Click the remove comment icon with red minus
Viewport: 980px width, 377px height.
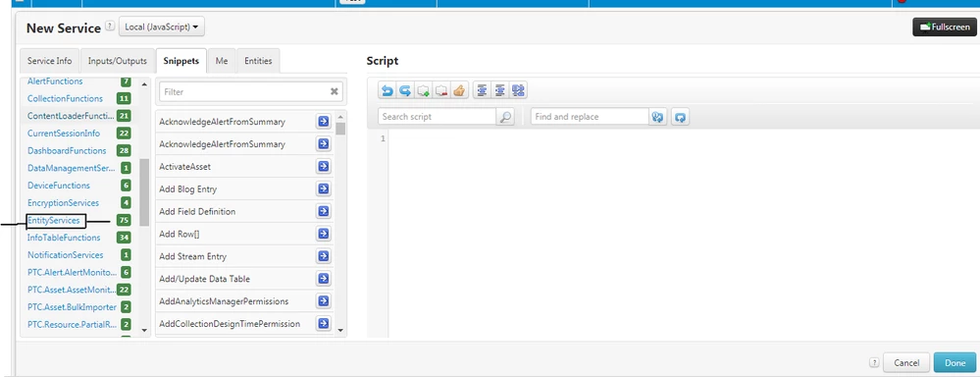point(441,90)
